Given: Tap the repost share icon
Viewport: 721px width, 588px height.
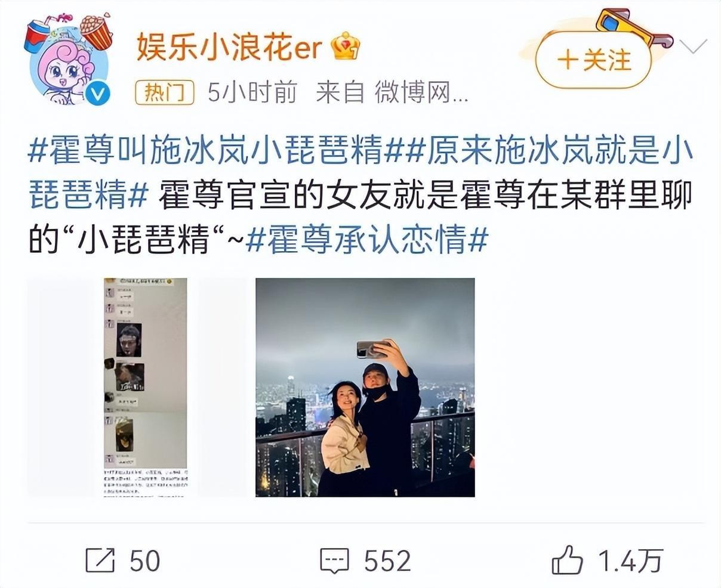Looking at the screenshot, I should click(x=100, y=561).
